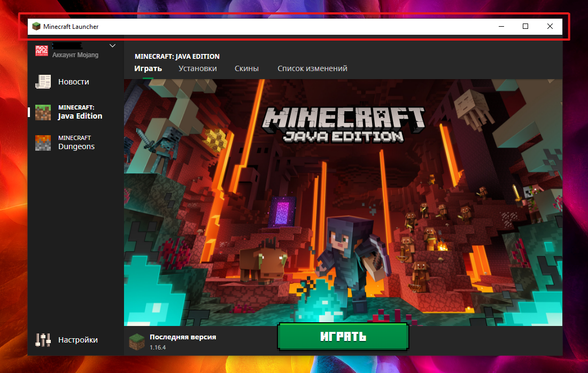Open the Настройки sliders icon

click(43, 340)
